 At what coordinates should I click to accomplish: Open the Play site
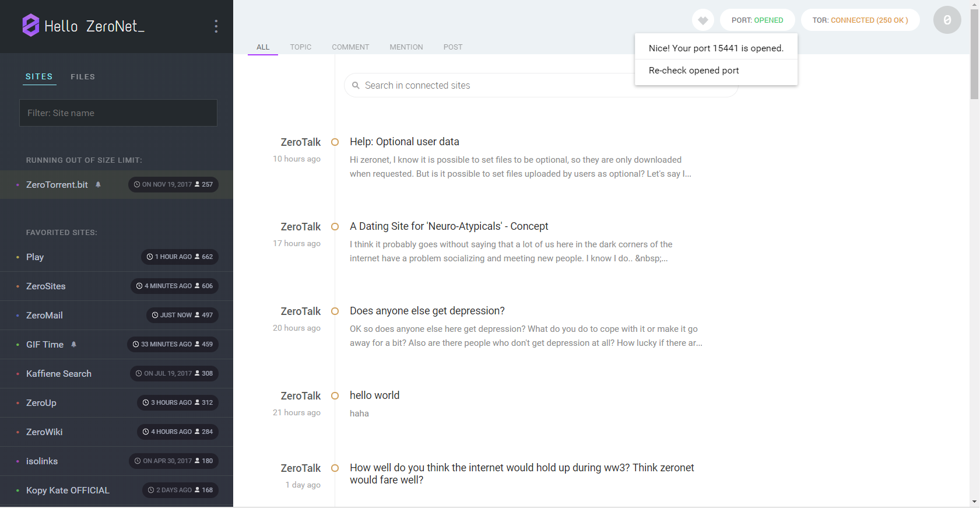tap(35, 257)
